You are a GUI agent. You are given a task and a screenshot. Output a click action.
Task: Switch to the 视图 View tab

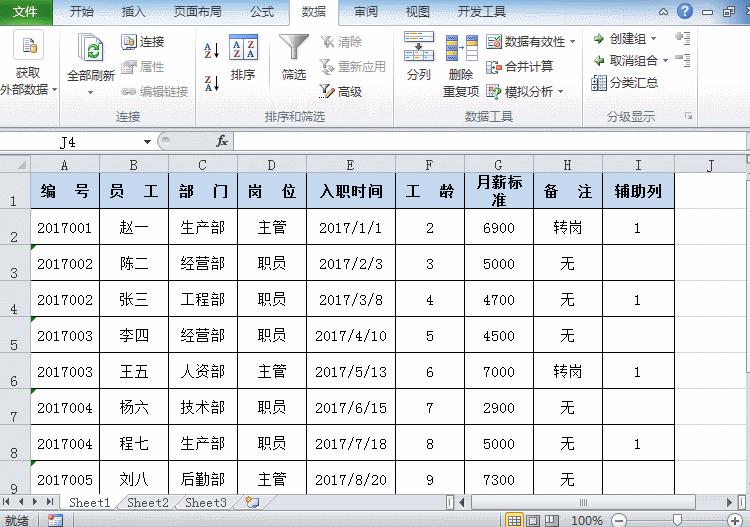418,12
